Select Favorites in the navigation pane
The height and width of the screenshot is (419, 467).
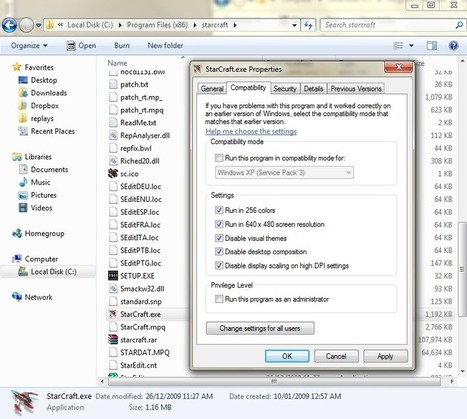point(39,67)
